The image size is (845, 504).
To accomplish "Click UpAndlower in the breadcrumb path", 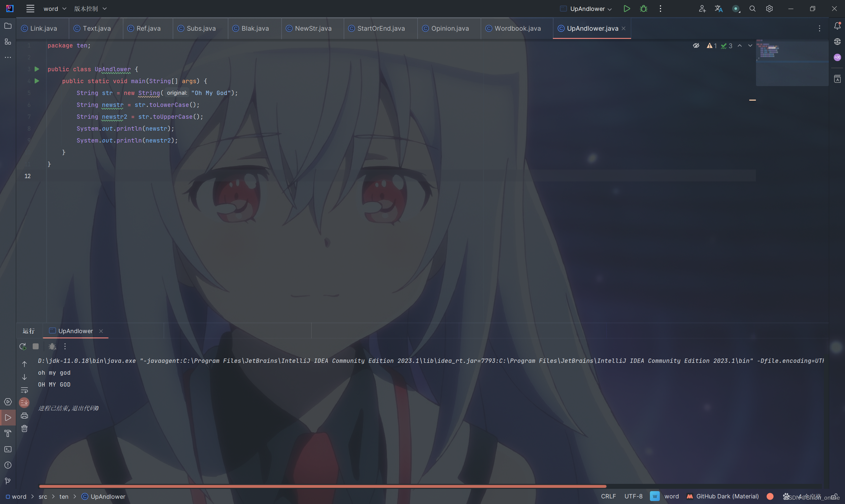I will pos(104,496).
